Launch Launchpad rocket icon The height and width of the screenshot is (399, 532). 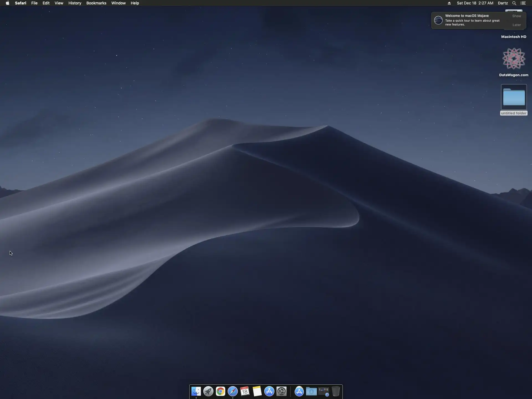pyautogui.click(x=208, y=391)
